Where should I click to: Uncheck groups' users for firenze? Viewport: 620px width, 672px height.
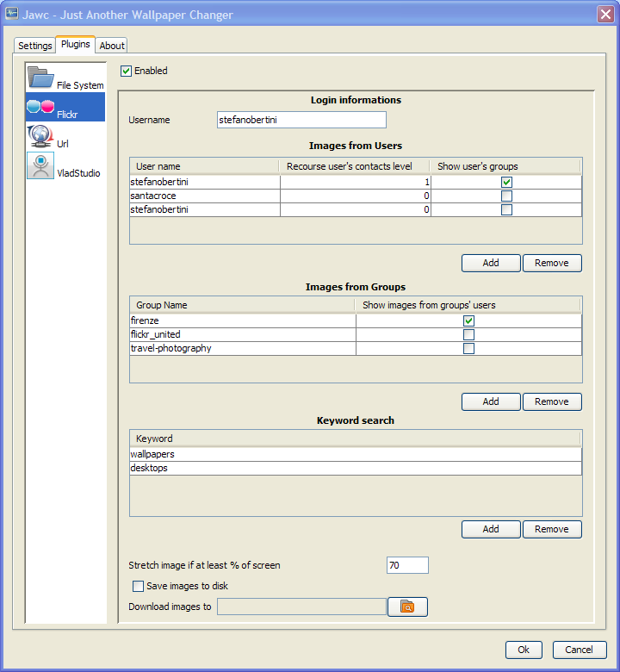point(468,321)
